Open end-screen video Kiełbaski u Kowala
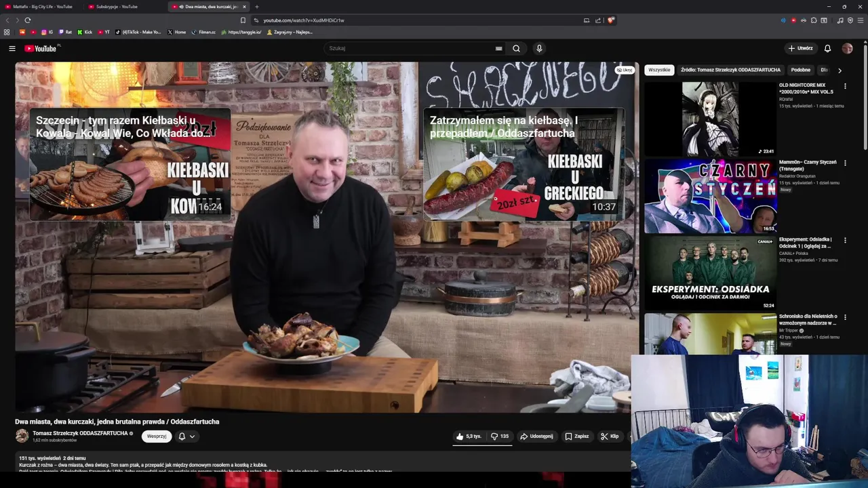Screen dimensions: 868x488 coord(130,164)
